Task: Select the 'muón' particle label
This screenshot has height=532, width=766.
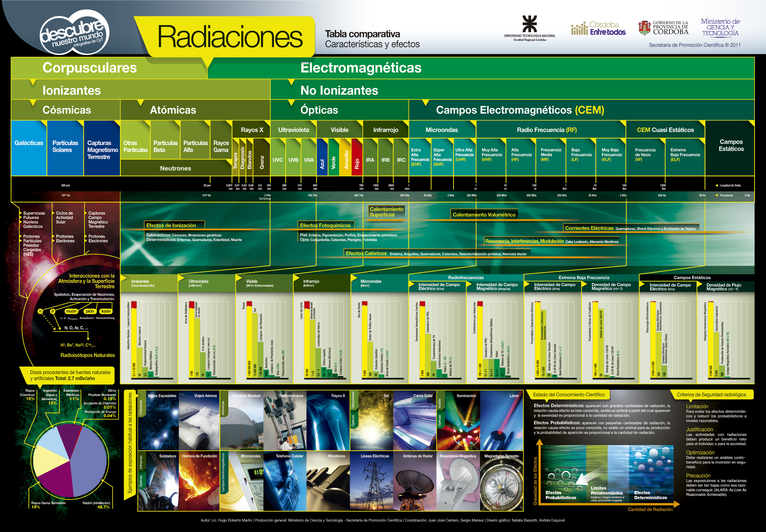Action: [71, 311]
